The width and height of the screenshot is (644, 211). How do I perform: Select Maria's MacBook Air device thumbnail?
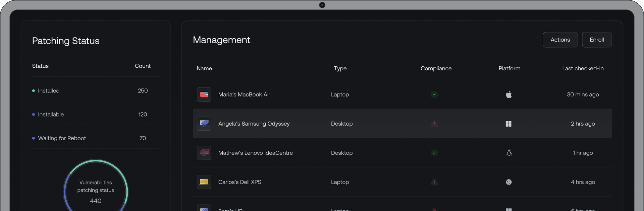coord(204,95)
